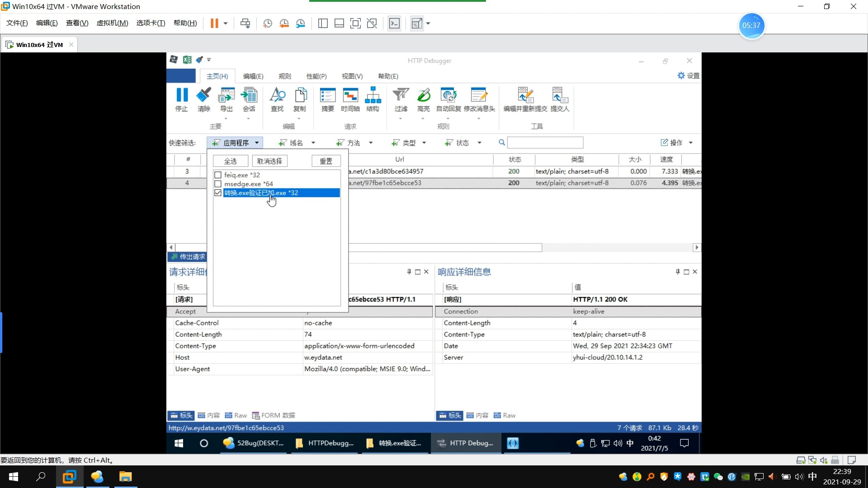Open the Export (导出) tool

point(226,99)
